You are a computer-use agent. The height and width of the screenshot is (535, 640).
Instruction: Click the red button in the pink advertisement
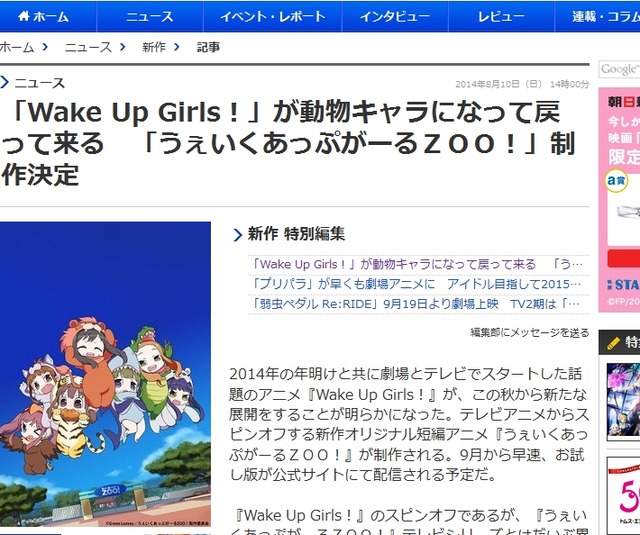click(x=624, y=258)
